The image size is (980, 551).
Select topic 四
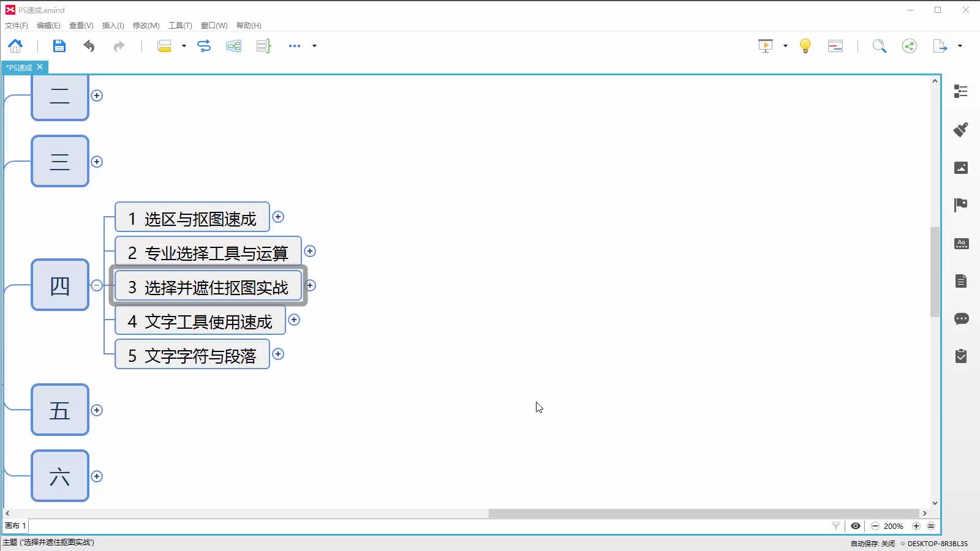point(60,285)
